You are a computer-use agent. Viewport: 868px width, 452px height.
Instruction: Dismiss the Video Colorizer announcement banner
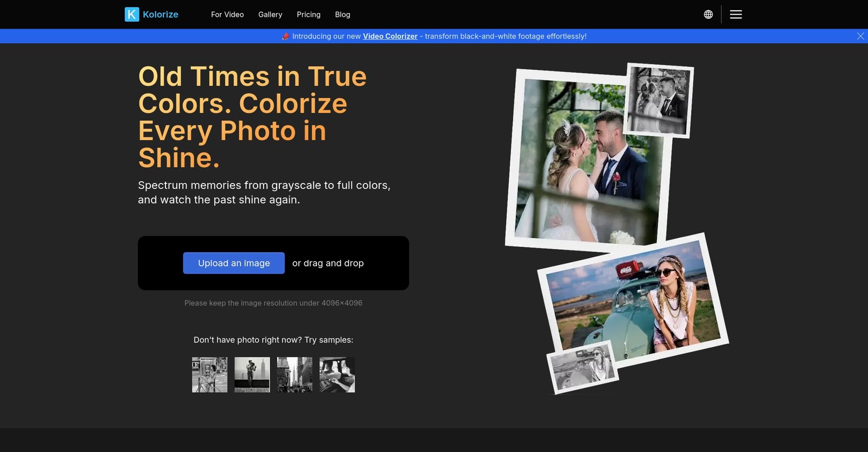pos(860,36)
